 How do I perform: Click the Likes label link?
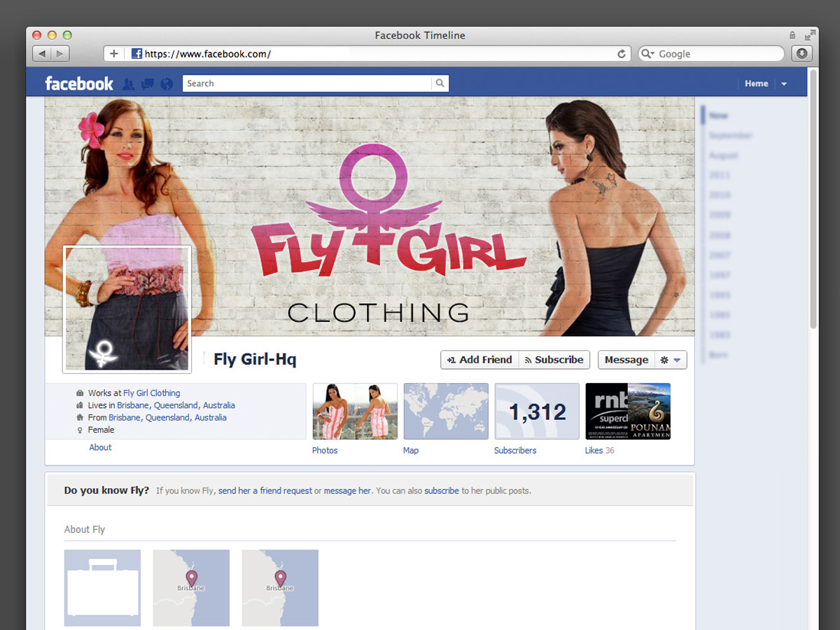594,451
